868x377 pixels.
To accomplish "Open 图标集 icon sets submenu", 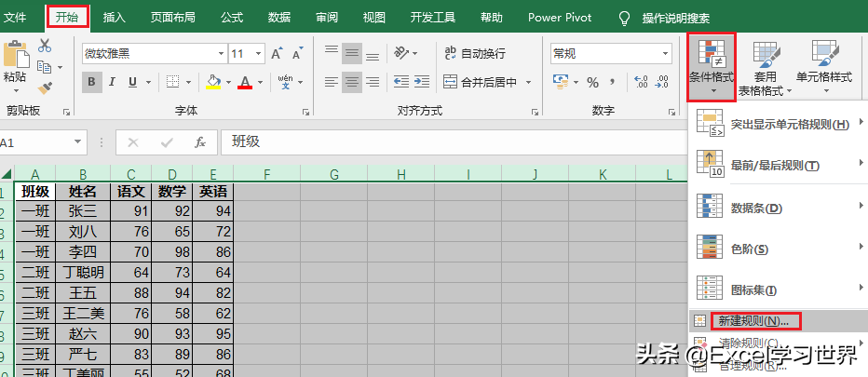I will point(778,289).
